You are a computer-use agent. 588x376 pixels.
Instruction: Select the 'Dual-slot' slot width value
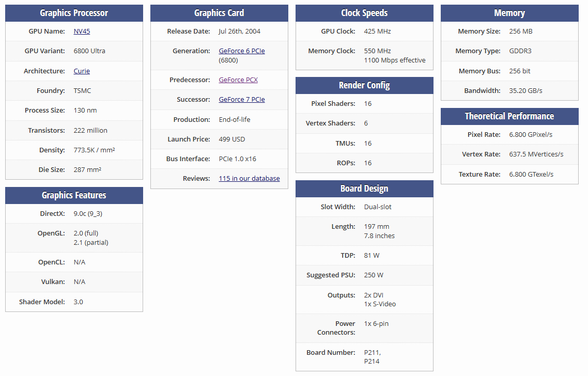(x=378, y=207)
